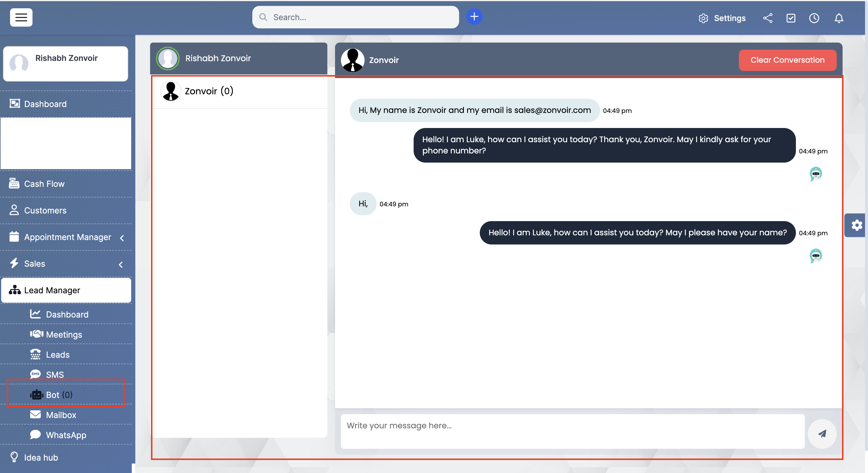Click the blue plus button near search
This screenshot has width=868, height=473.
point(474,16)
